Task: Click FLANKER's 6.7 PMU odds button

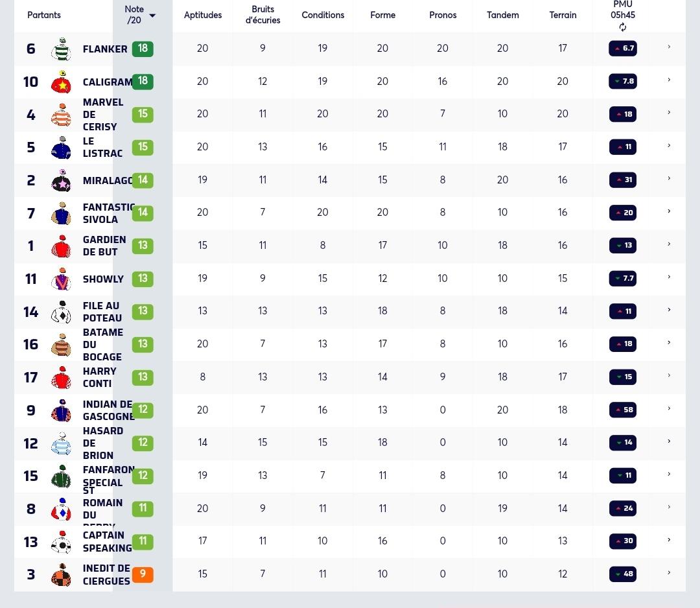Action: (x=623, y=48)
